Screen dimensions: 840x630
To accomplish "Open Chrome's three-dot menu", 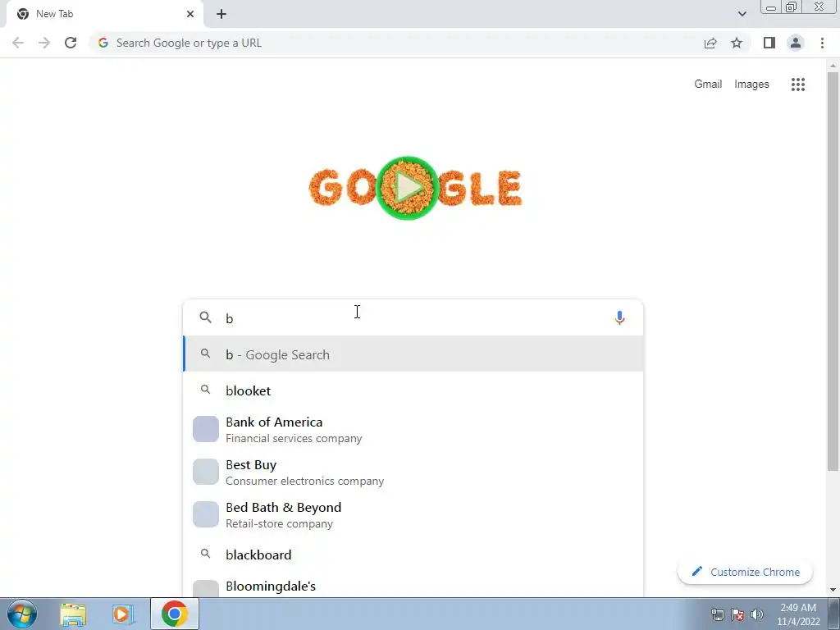I will click(822, 43).
